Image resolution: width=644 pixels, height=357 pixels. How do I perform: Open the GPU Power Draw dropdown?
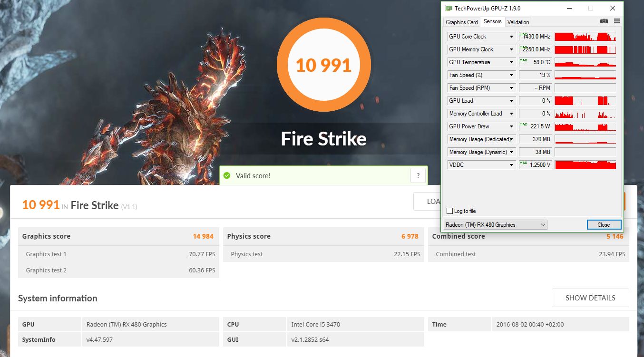[x=512, y=126]
